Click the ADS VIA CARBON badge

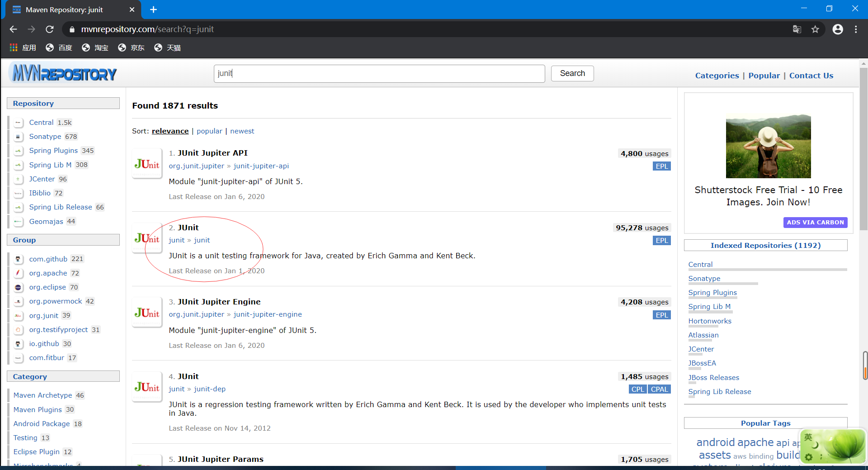[x=815, y=222]
